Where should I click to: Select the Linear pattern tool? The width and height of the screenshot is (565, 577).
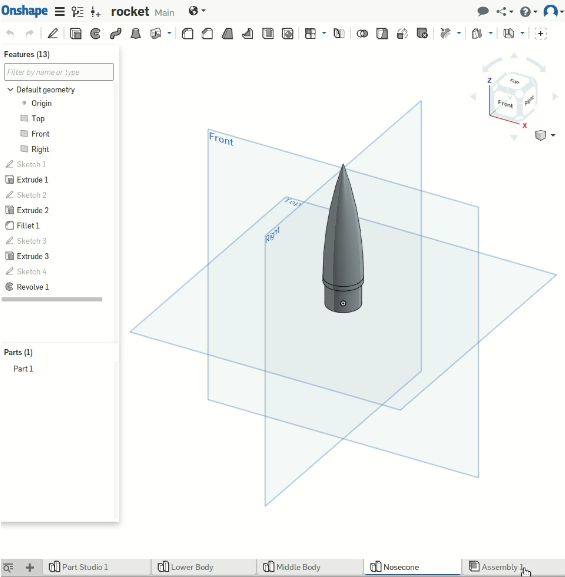pyautogui.click(x=310, y=34)
